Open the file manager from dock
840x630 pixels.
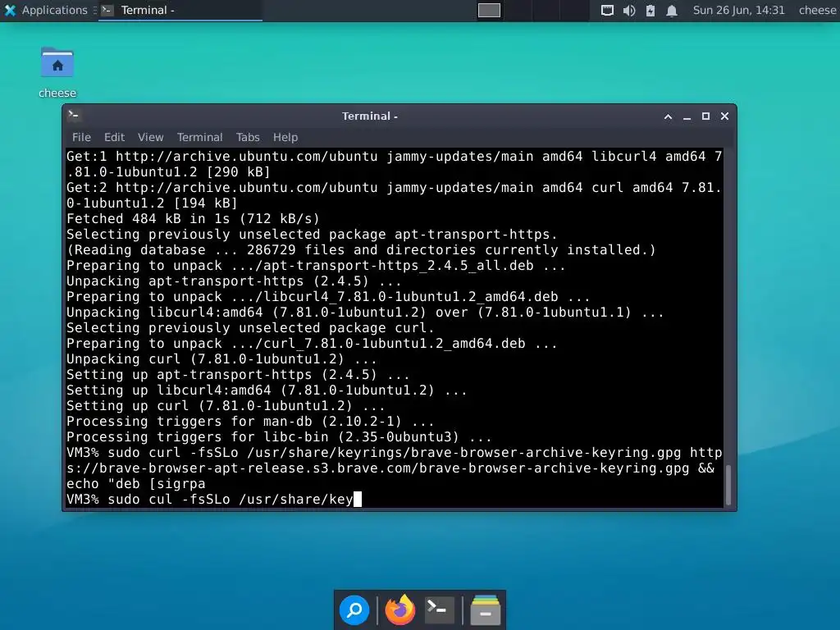pyautogui.click(x=486, y=609)
